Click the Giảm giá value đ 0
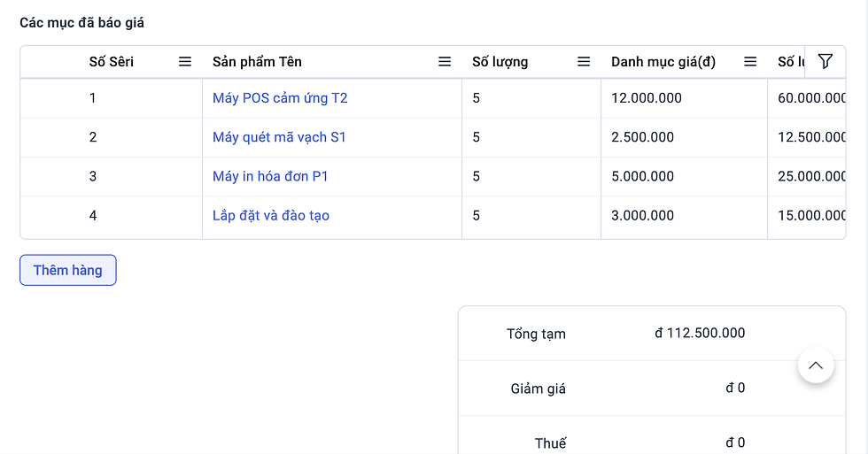 pos(735,388)
